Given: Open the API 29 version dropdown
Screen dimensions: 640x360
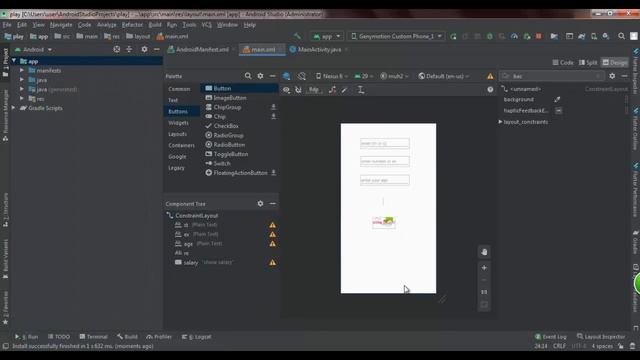Looking at the screenshot, I should coord(364,76).
